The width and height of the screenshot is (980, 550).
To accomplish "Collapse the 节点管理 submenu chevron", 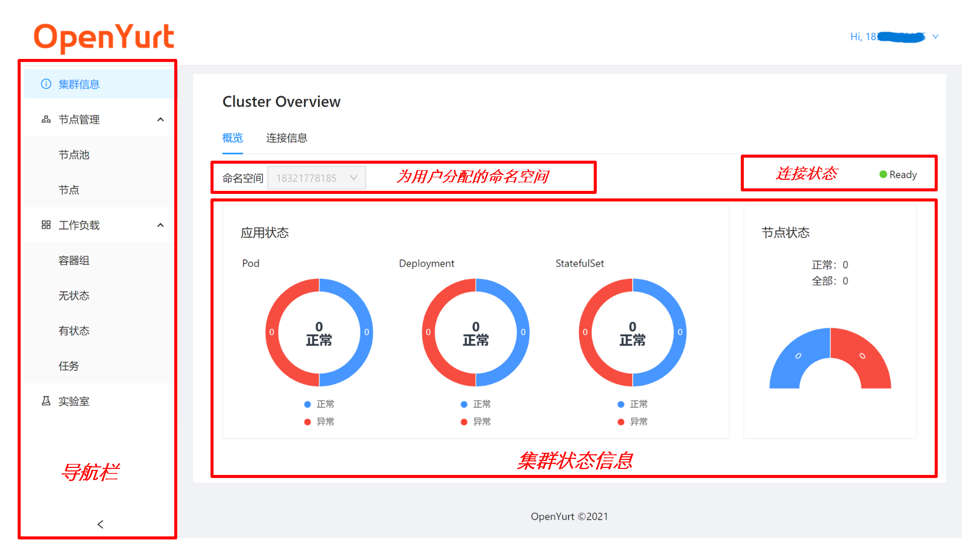I will (161, 119).
